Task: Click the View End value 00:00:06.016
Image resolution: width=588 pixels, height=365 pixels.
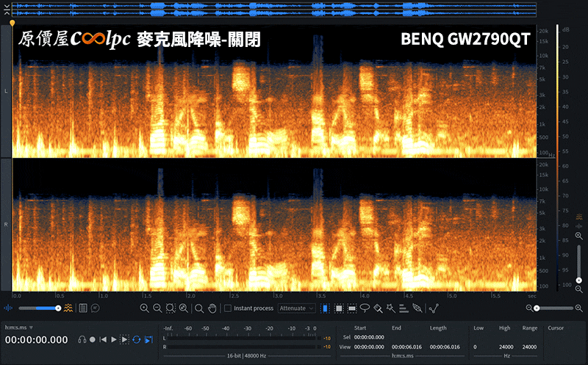Action: tap(406, 347)
